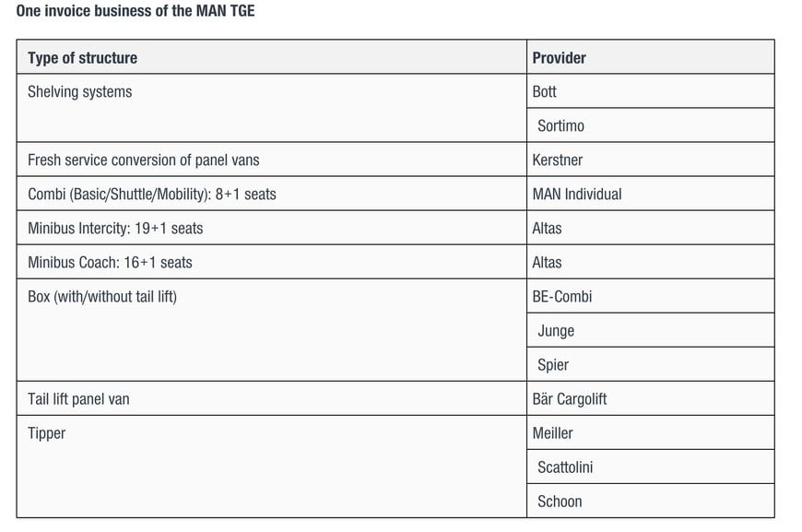Click the 'Shelving systems' cell
This screenshot has width=802, height=532.
tap(272, 108)
